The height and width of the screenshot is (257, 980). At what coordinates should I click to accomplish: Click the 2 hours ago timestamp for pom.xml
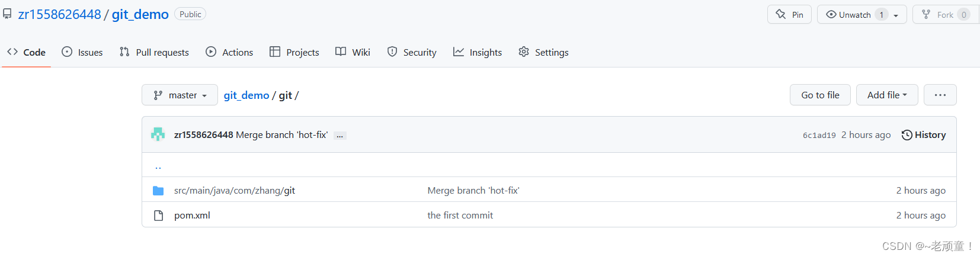tap(921, 216)
